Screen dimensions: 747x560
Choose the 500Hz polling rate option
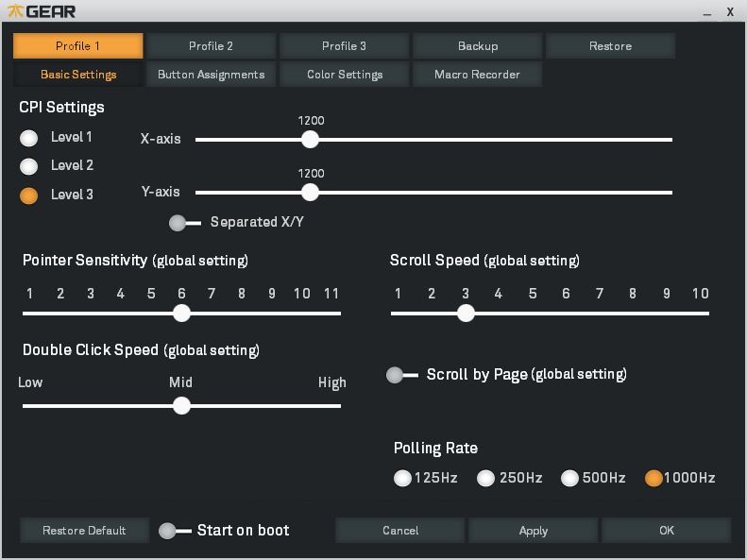click(570, 478)
